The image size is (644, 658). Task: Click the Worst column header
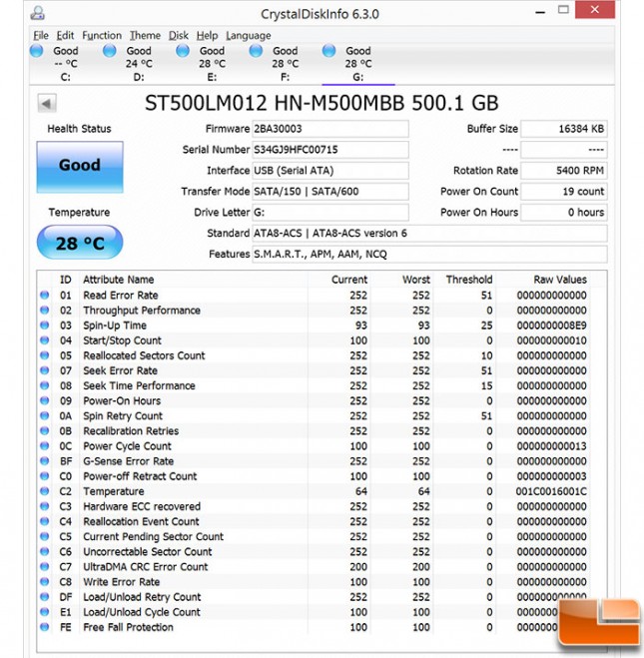(416, 280)
